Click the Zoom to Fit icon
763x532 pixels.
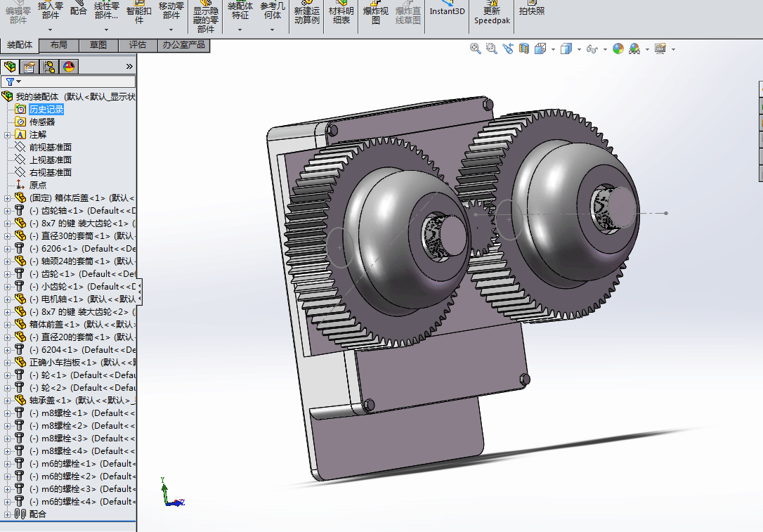476,48
